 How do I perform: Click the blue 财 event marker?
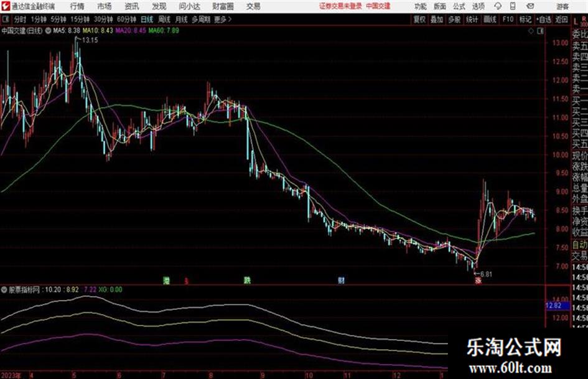point(341,280)
